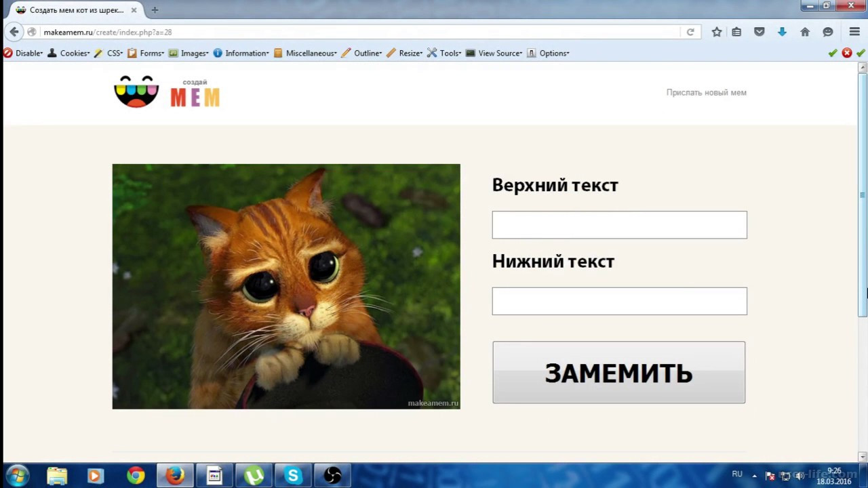868x488 pixels.
Task: Open the Windows Start menu
Action: click(x=18, y=476)
